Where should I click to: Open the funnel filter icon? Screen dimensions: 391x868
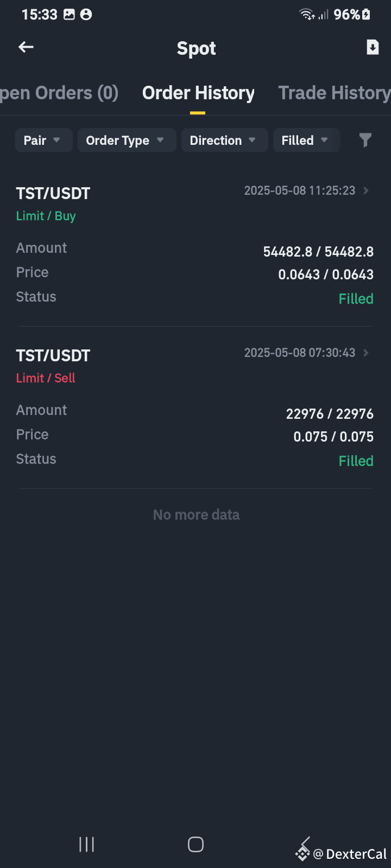365,141
